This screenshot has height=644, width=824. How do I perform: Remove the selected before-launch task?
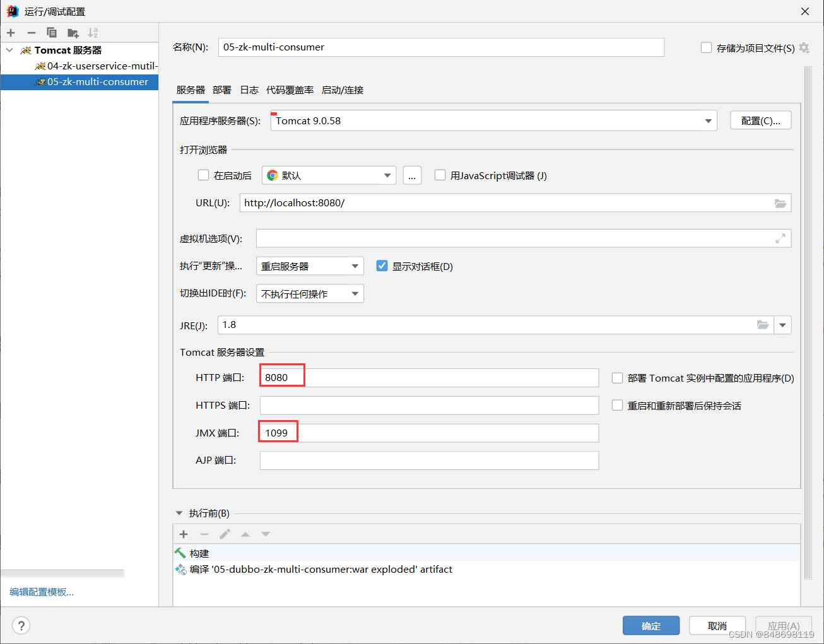click(204, 534)
